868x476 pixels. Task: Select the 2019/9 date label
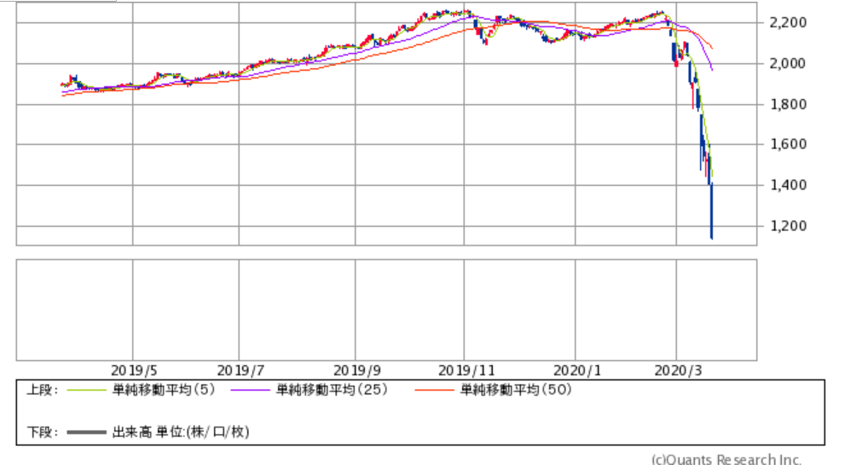click(357, 370)
